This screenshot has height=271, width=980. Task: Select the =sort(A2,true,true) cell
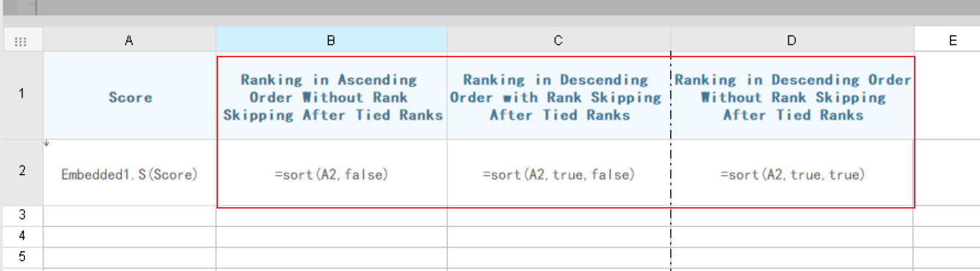pyautogui.click(x=792, y=173)
